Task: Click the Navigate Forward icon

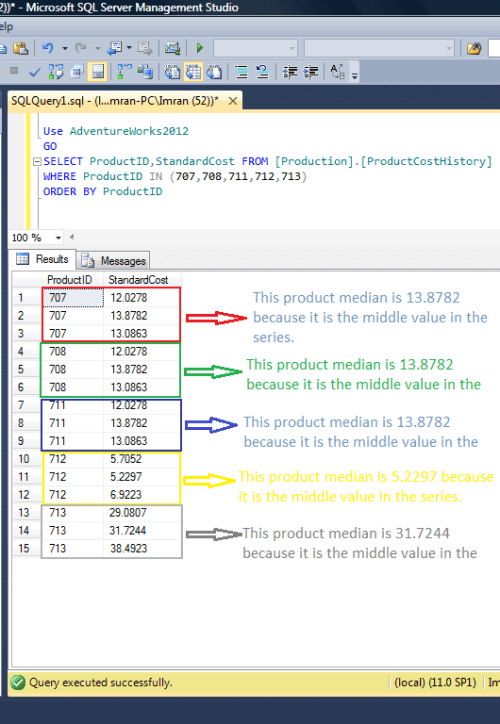Action: click(x=145, y=48)
